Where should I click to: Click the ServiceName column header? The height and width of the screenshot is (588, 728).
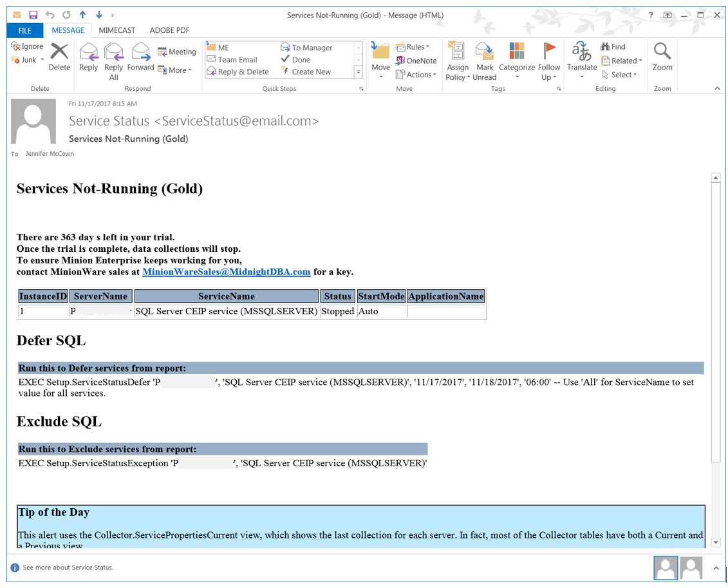pos(227,296)
